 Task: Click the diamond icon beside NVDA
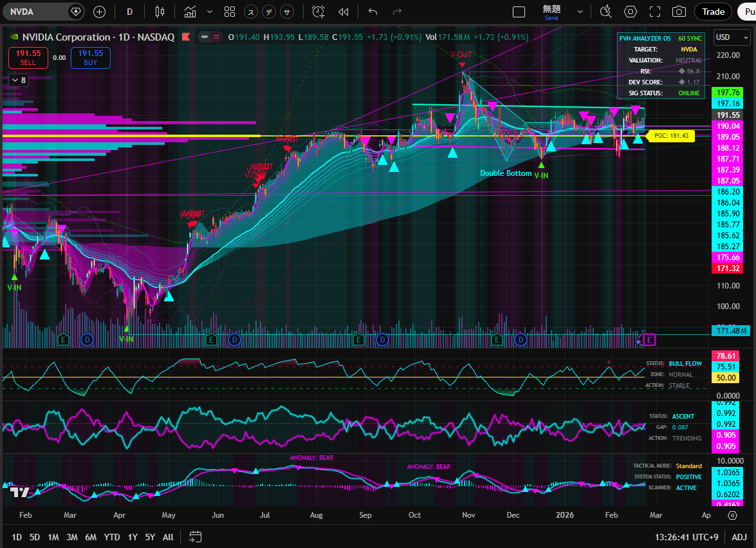pyautogui.click(x=76, y=12)
